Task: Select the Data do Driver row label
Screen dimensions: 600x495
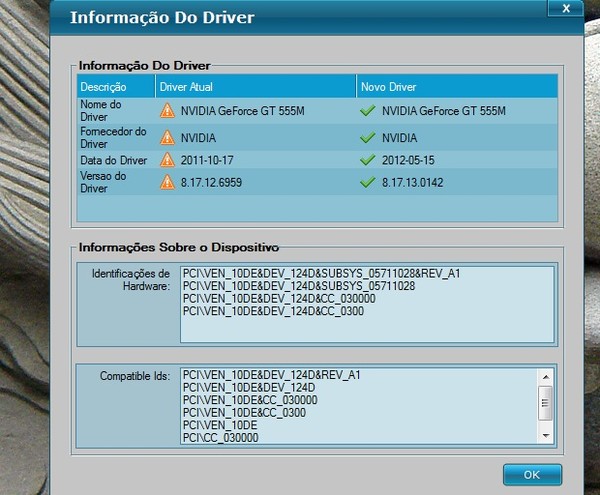Action: (114, 160)
